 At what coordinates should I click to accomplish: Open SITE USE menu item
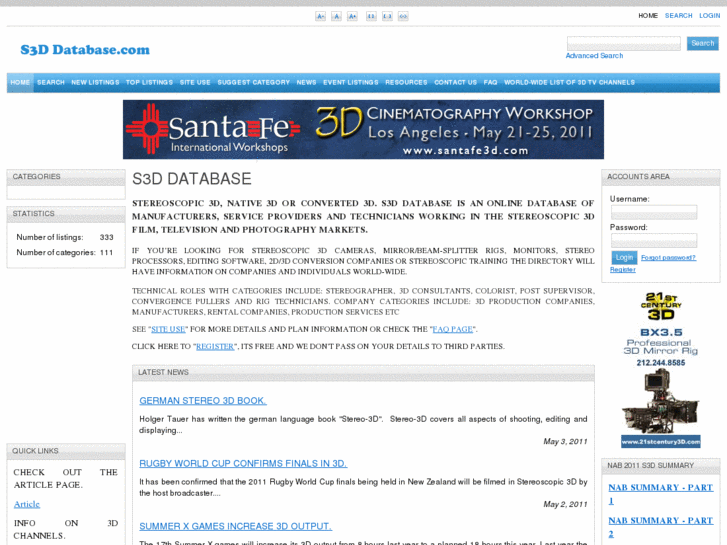(x=195, y=83)
